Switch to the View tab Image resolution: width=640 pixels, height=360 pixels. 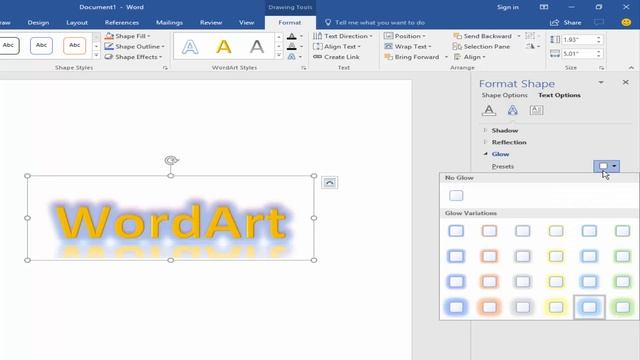[x=246, y=22]
